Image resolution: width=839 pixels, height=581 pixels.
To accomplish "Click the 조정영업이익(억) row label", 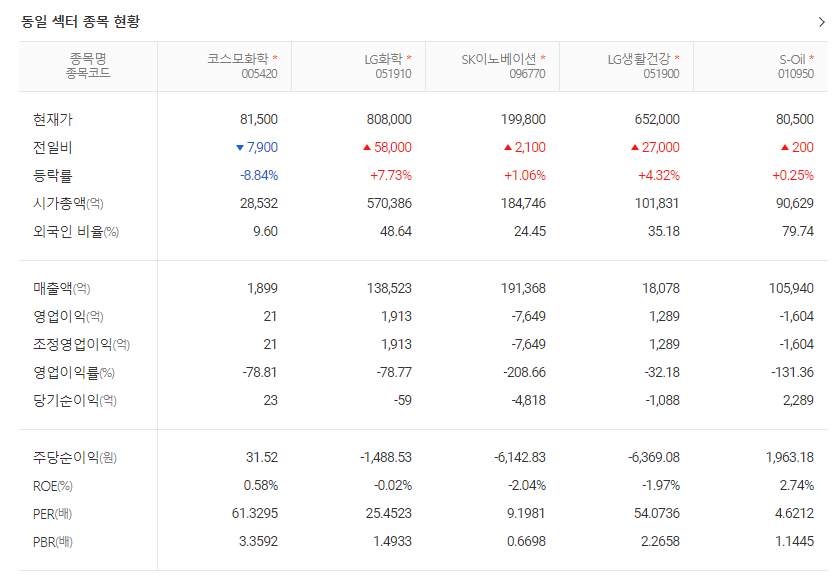I will pyautogui.click(x=81, y=344).
